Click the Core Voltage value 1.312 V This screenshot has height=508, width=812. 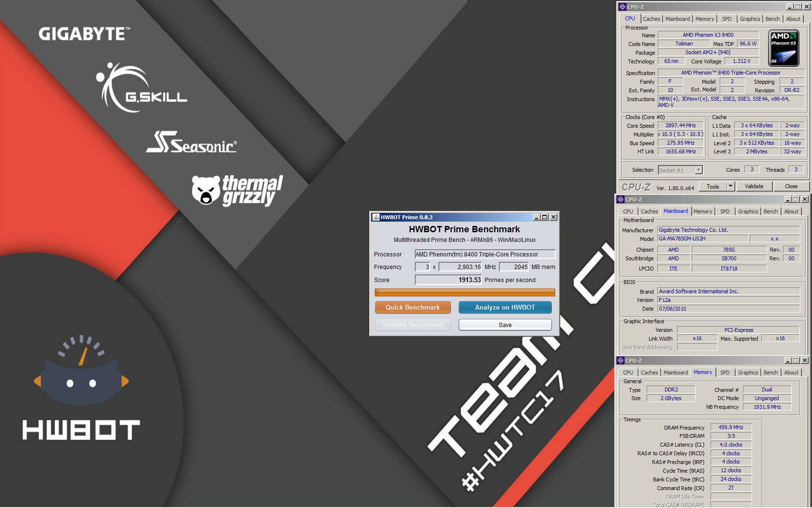click(741, 61)
